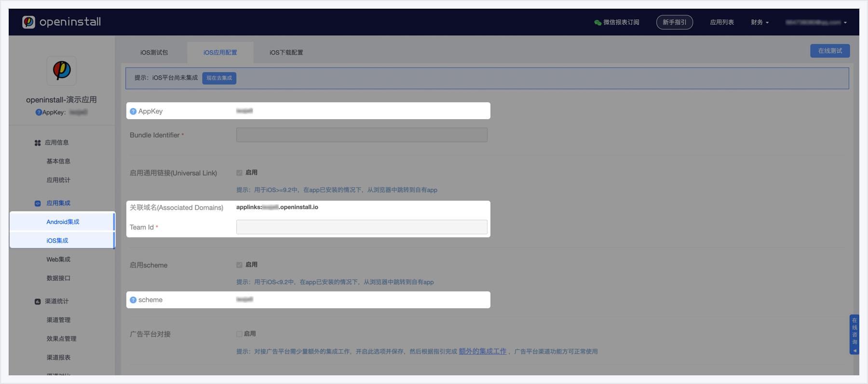
Task: Click the 渠道统计 section icon
Action: pyautogui.click(x=38, y=302)
